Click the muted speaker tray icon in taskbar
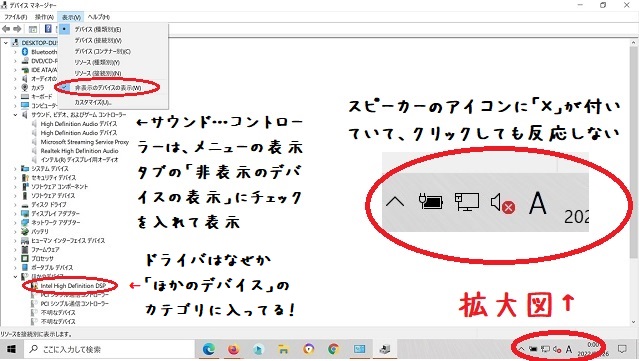This screenshot has width=639, height=361. pyautogui.click(x=557, y=349)
